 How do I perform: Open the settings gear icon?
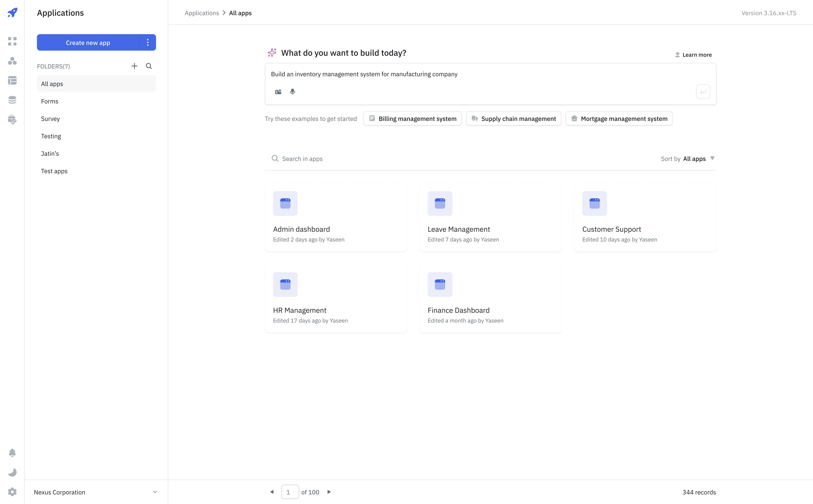click(x=12, y=492)
